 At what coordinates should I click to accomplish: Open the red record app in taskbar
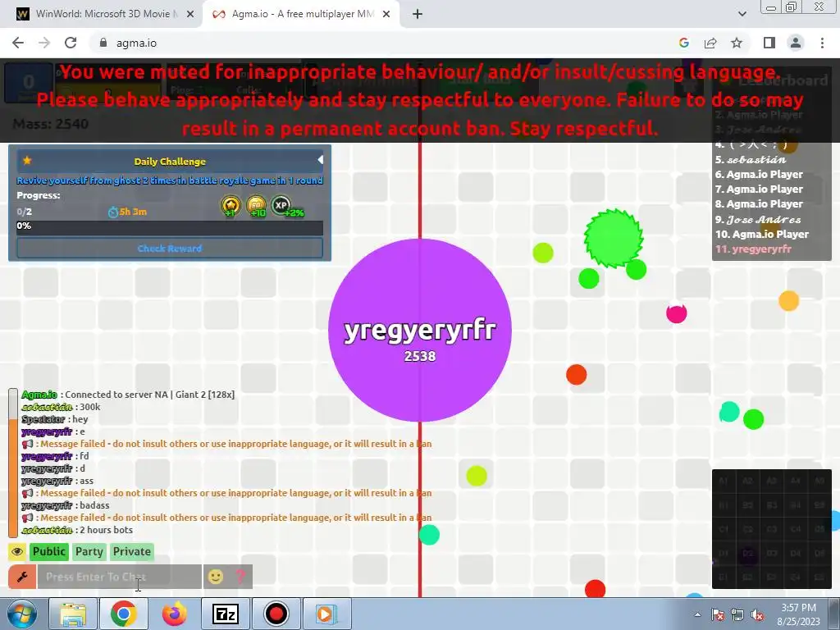coord(276,614)
